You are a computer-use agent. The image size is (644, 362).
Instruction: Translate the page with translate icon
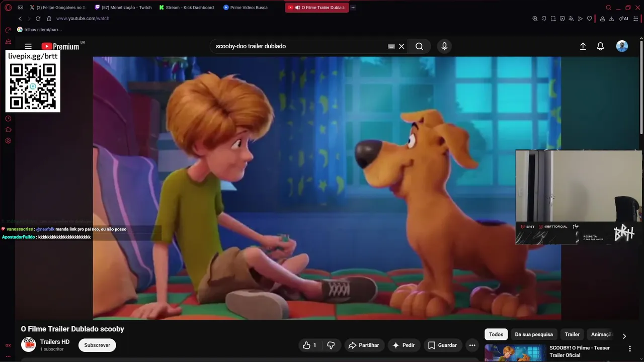pyautogui.click(x=571, y=19)
